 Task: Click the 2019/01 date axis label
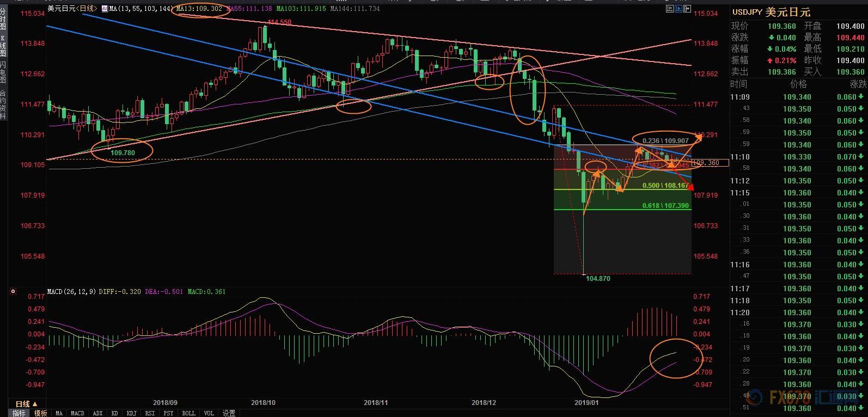click(x=586, y=403)
